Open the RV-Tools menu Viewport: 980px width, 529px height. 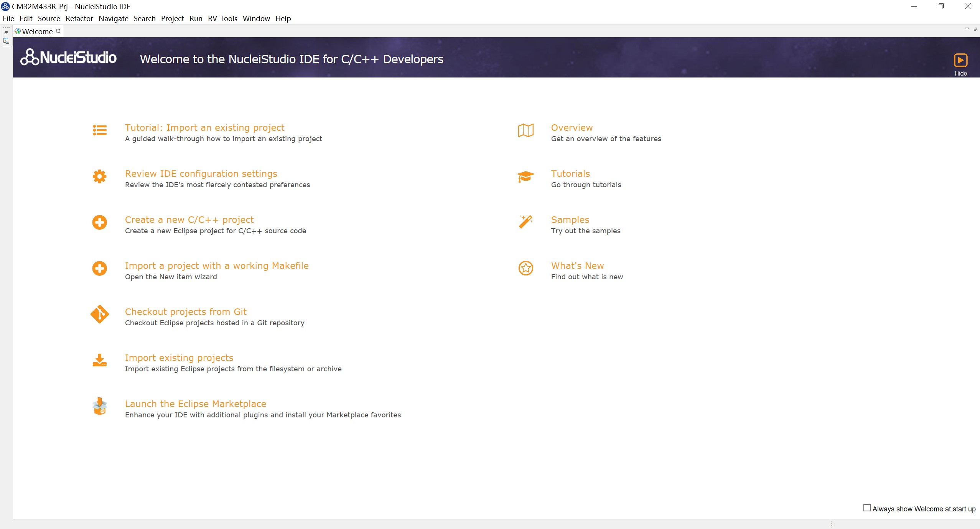pyautogui.click(x=222, y=18)
